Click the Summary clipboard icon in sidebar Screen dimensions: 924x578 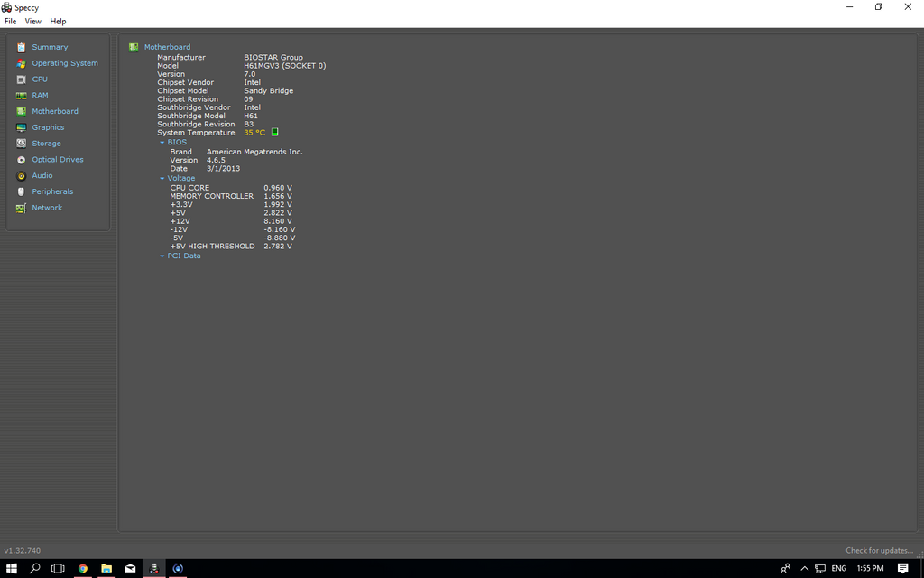tap(22, 47)
